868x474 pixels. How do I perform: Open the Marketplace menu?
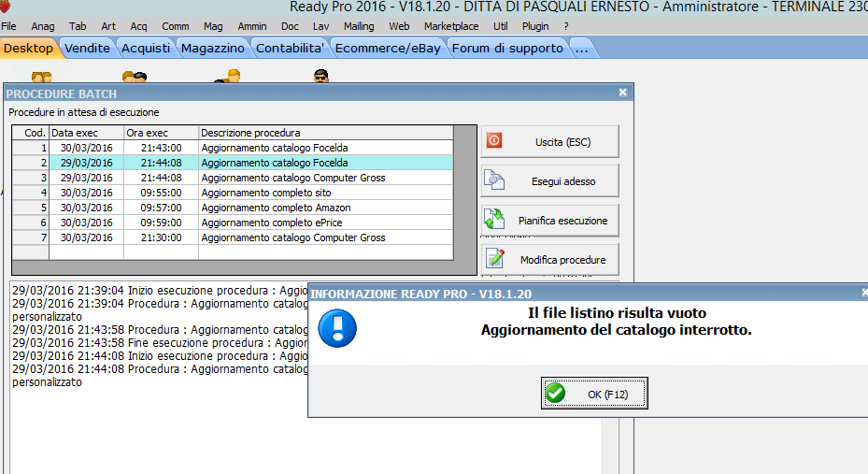pyautogui.click(x=451, y=26)
